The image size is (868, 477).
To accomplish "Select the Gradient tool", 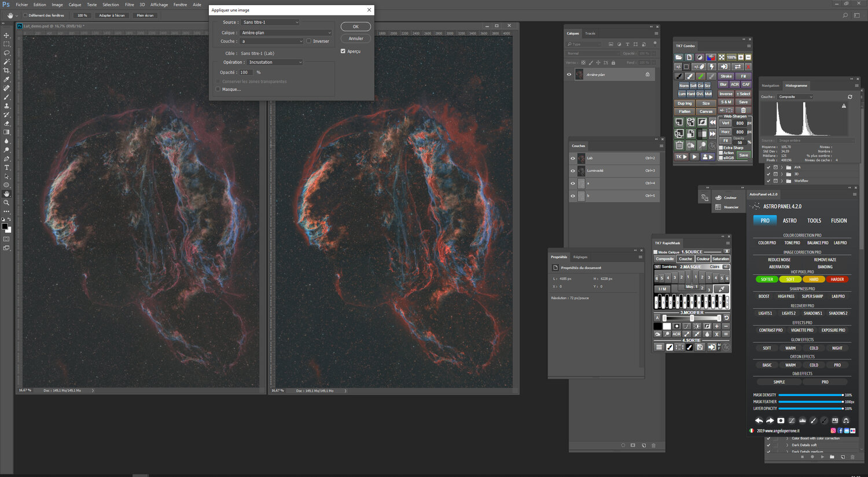I will pyautogui.click(x=6, y=132).
